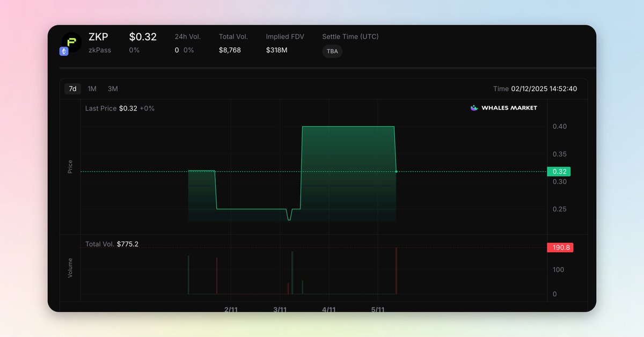This screenshot has height=337, width=644.
Task: Click the Implied FDV $318M value
Action: tap(277, 50)
